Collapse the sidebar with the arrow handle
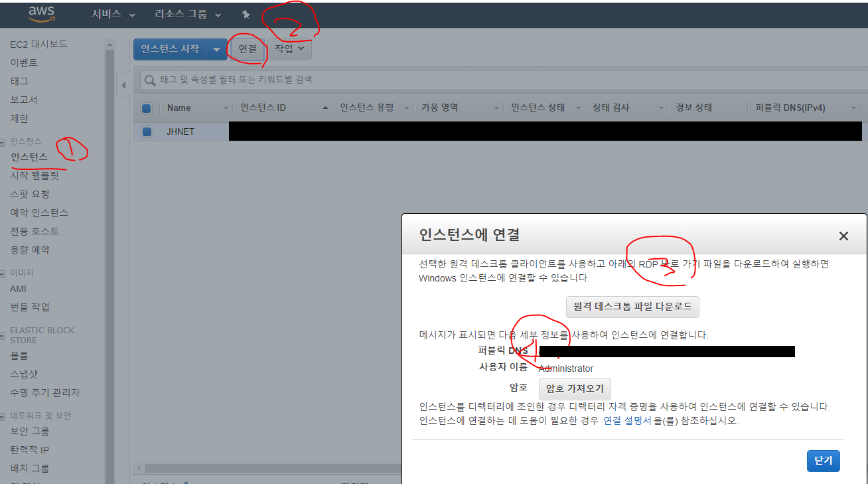This screenshot has width=868, height=484. click(x=123, y=85)
